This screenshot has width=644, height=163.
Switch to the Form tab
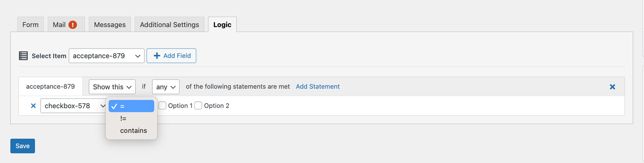coord(31,25)
